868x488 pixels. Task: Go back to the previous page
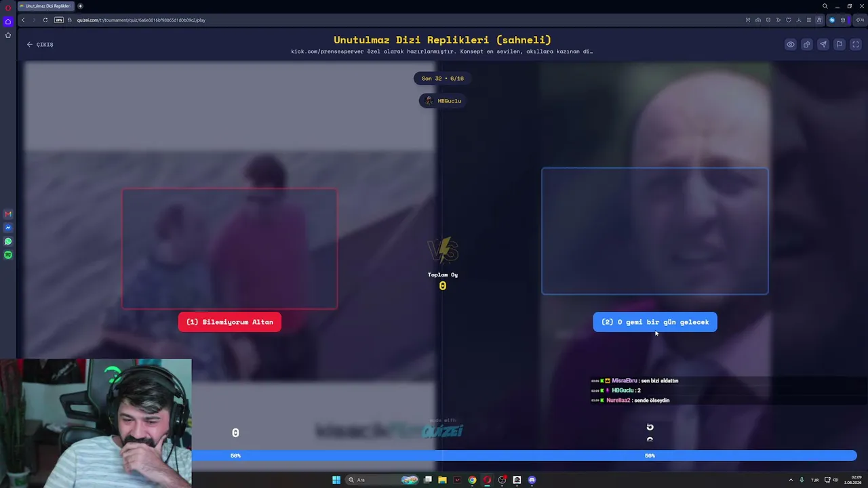[23, 20]
